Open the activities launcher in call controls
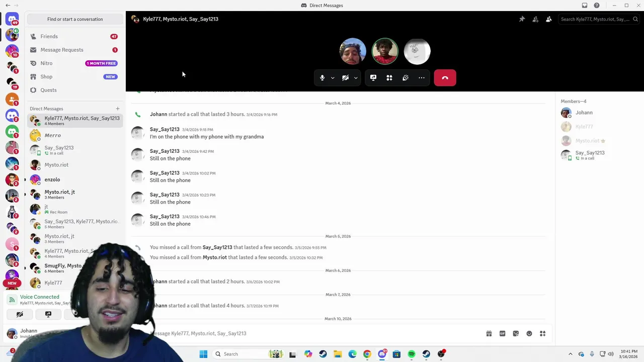The width and height of the screenshot is (644, 362). point(389,78)
